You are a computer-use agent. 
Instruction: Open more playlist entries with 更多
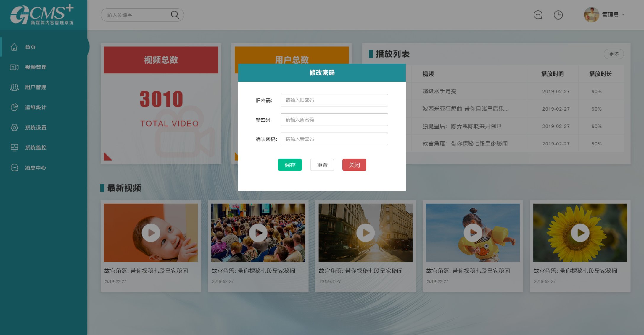point(614,54)
